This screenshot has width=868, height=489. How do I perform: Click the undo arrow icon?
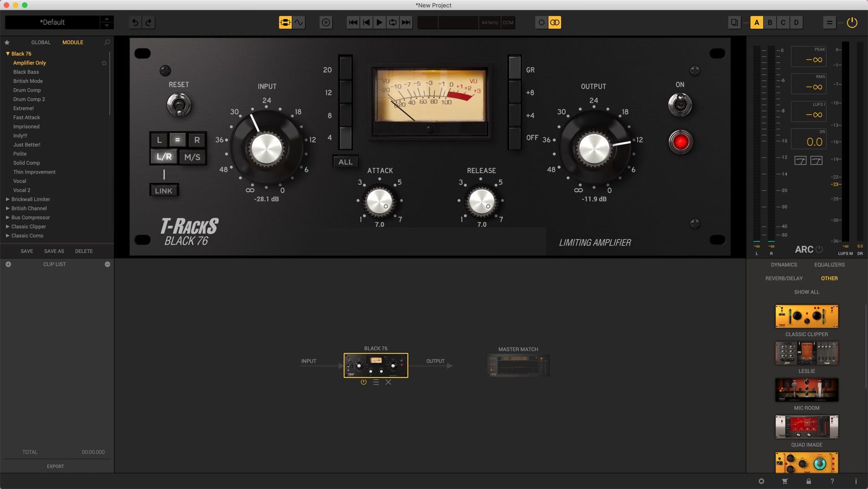tap(135, 22)
